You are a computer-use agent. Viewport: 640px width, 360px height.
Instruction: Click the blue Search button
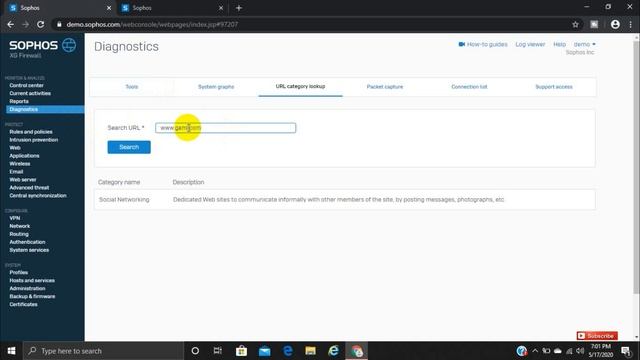point(129,147)
